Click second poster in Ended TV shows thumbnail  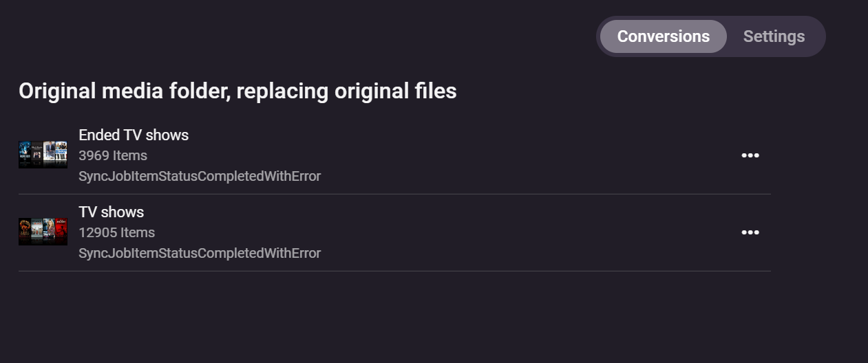click(x=36, y=153)
